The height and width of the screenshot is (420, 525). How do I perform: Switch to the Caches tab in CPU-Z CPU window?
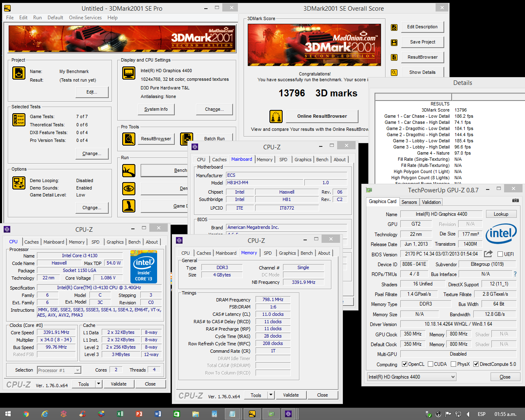pyautogui.click(x=32, y=242)
